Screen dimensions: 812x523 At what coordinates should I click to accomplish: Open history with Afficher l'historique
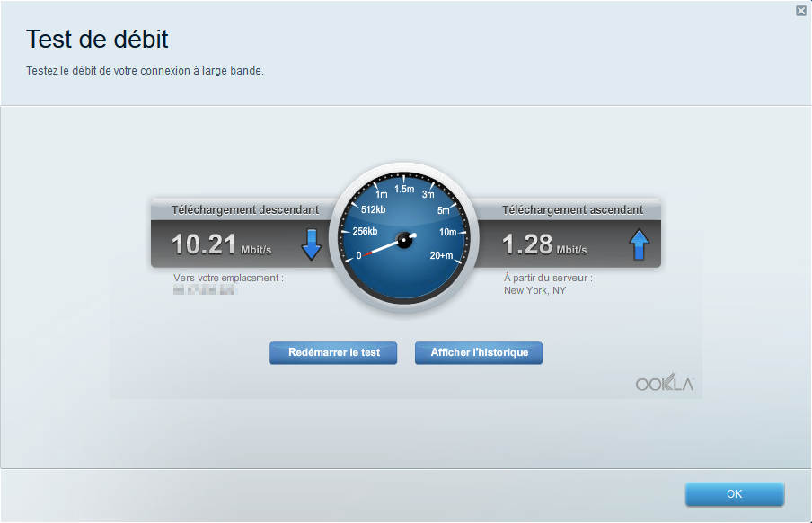click(478, 353)
